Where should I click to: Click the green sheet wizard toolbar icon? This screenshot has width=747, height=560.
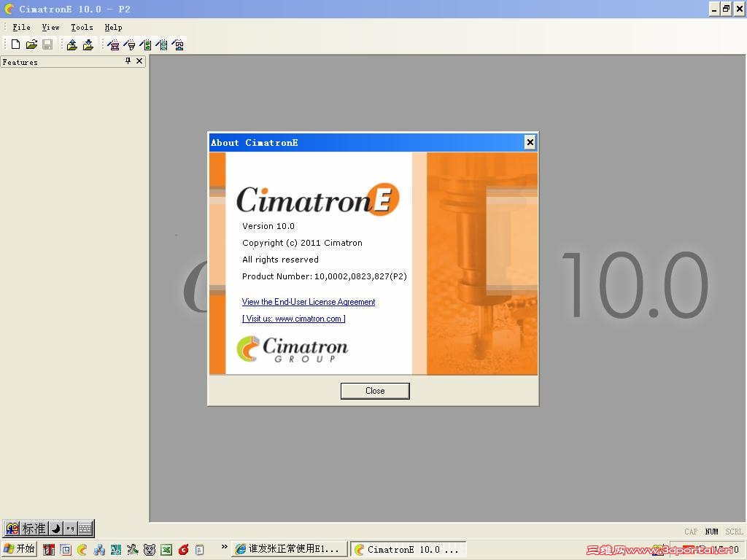click(145, 44)
